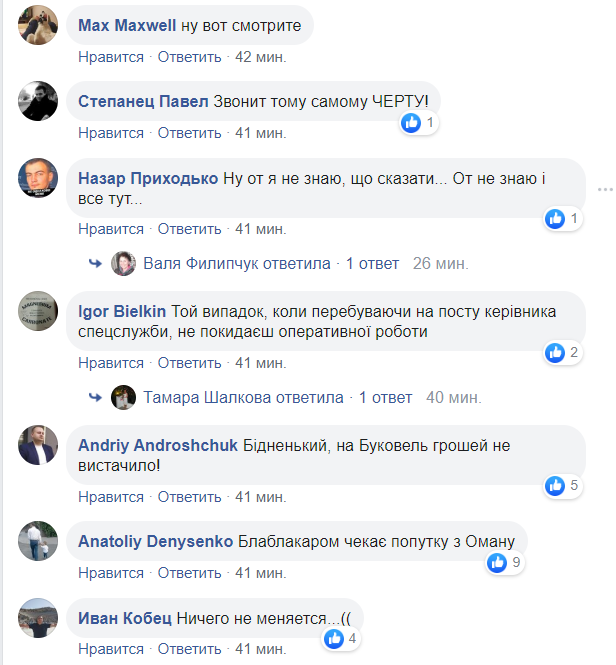Click reply arrow icon before Валя Филипчук
Viewport: 616px width, 665px height.
pyautogui.click(x=95, y=264)
